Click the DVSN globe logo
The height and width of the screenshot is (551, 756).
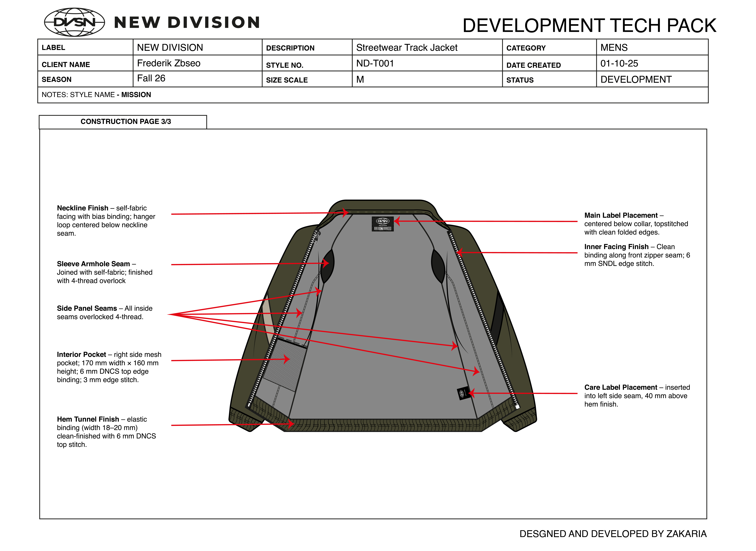point(74,22)
